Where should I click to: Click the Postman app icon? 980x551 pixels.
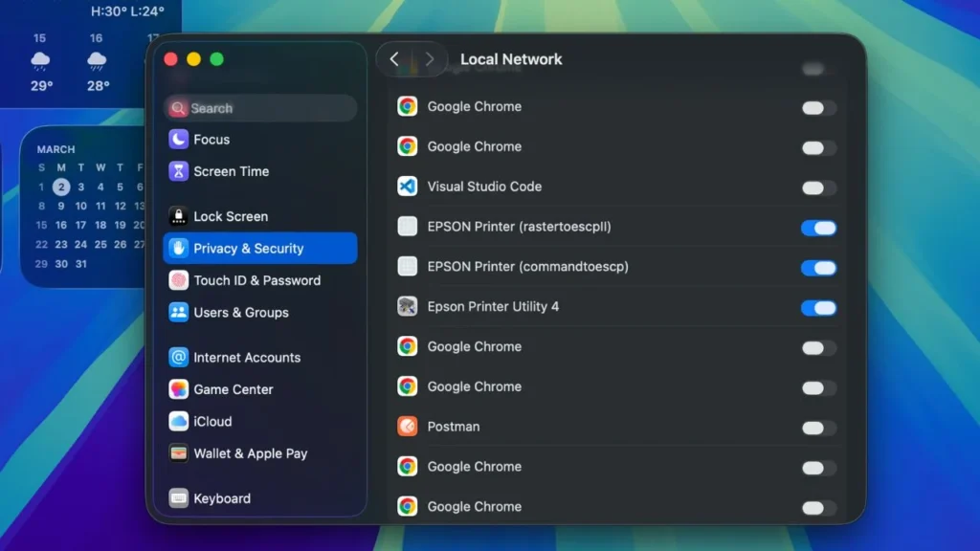[408, 427]
